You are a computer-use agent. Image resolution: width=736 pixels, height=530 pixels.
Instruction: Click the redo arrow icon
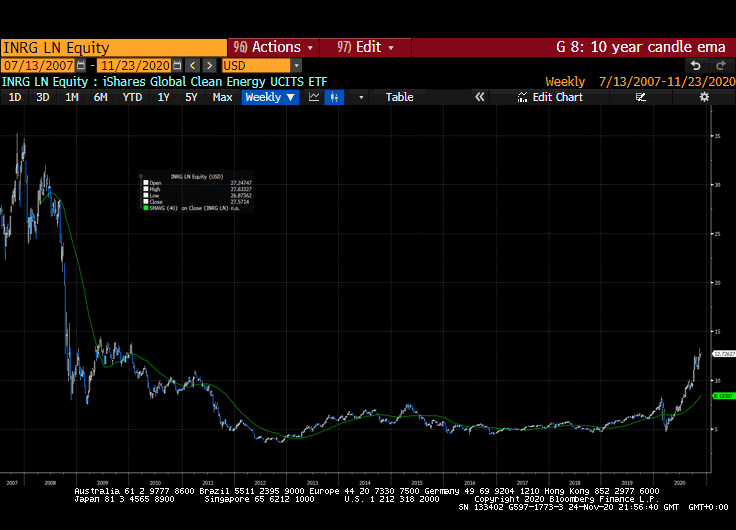pos(720,65)
